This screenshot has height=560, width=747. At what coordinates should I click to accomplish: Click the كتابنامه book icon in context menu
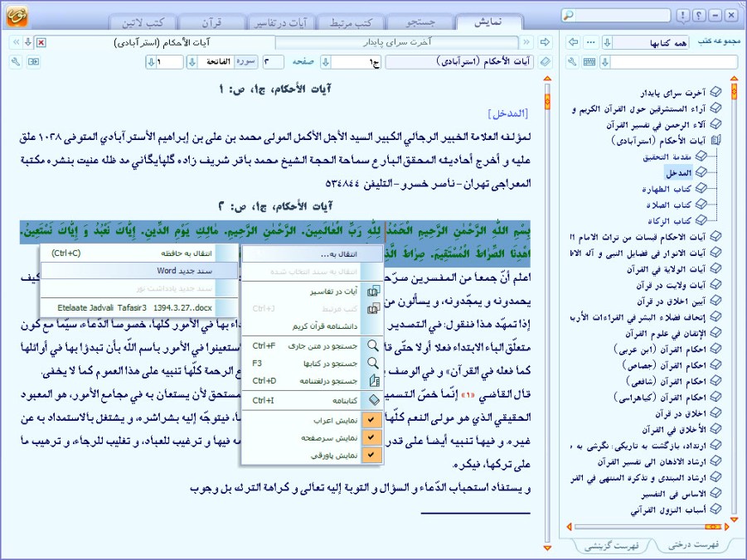[x=374, y=400]
